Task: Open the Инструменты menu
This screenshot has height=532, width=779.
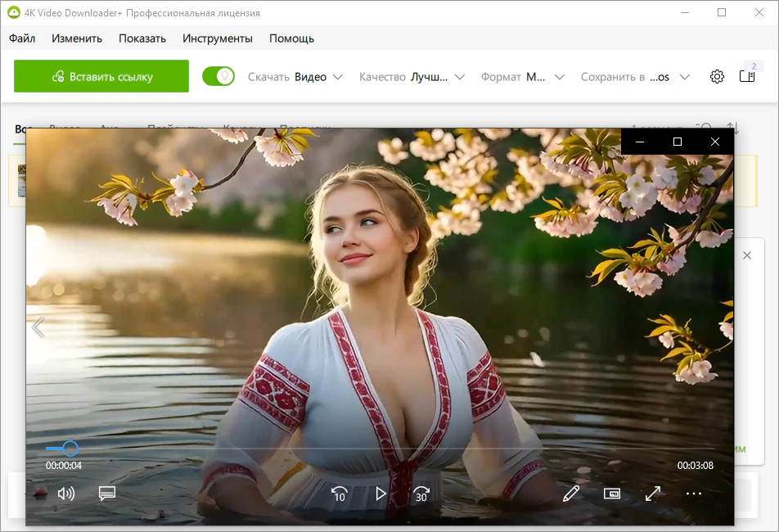Action: point(217,38)
